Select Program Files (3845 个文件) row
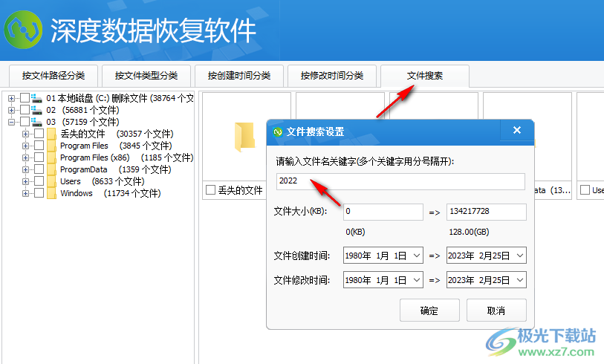Screen dimensions: 604x364 [x=116, y=146]
